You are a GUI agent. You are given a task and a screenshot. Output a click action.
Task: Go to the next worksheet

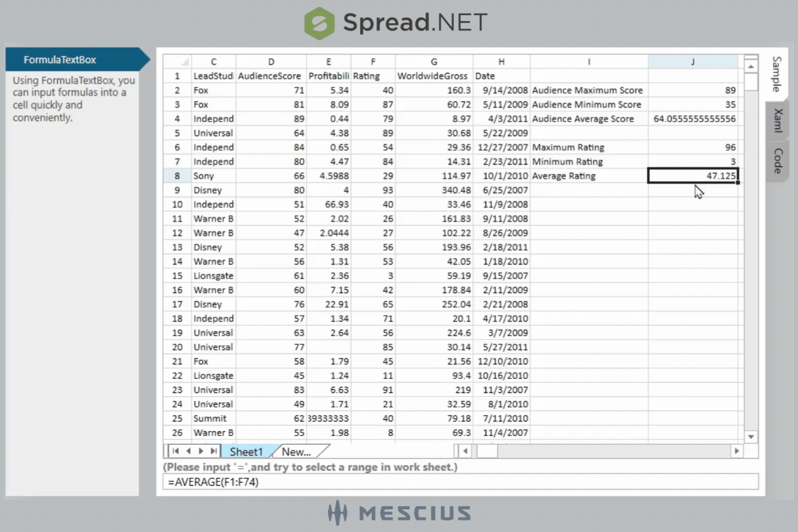click(x=201, y=451)
